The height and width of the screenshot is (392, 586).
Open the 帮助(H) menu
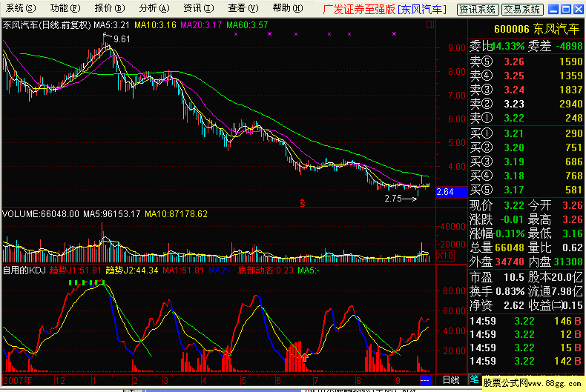tap(287, 8)
